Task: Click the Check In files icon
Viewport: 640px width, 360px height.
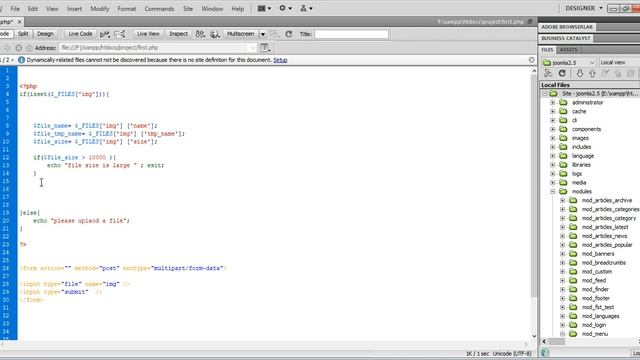Action: coord(618,73)
